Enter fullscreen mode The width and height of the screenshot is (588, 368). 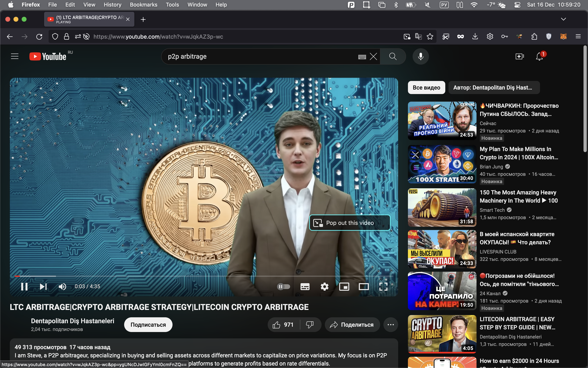point(383,286)
